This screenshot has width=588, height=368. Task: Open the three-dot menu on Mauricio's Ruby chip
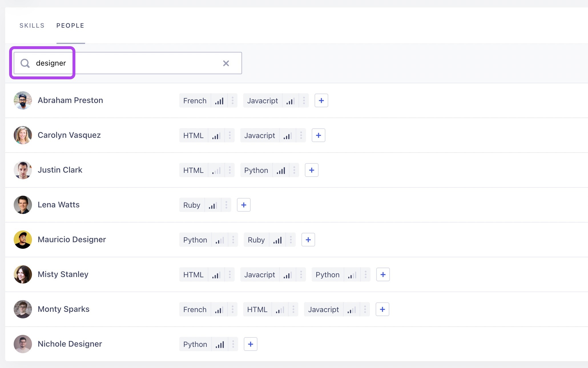point(291,240)
